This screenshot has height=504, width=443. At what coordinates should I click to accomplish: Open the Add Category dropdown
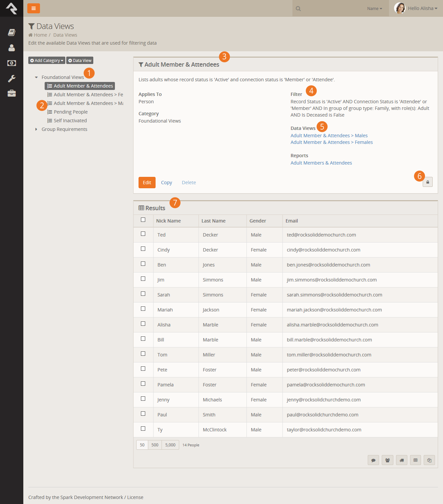[47, 60]
